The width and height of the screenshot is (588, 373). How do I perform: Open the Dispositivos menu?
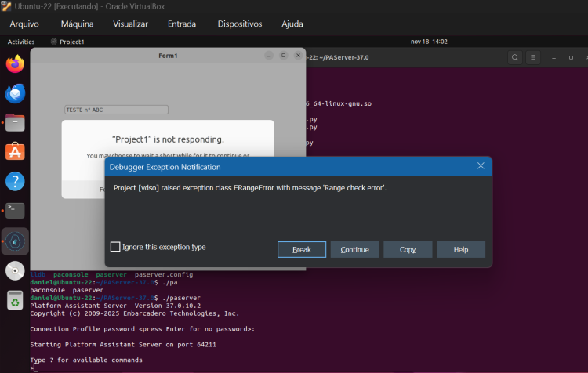[240, 24]
